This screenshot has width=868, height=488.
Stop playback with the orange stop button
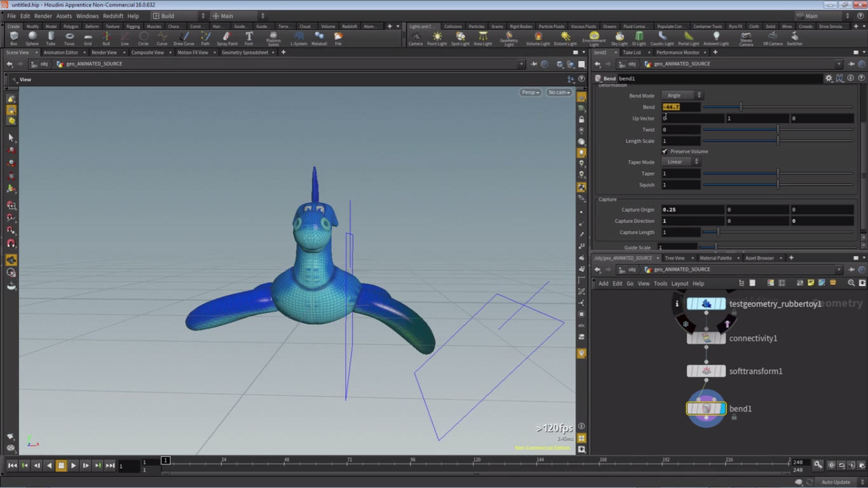point(62,466)
